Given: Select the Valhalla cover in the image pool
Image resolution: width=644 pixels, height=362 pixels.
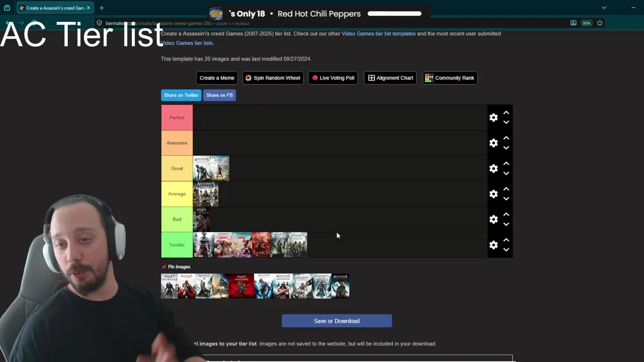Looking at the screenshot, I should pos(169,286).
